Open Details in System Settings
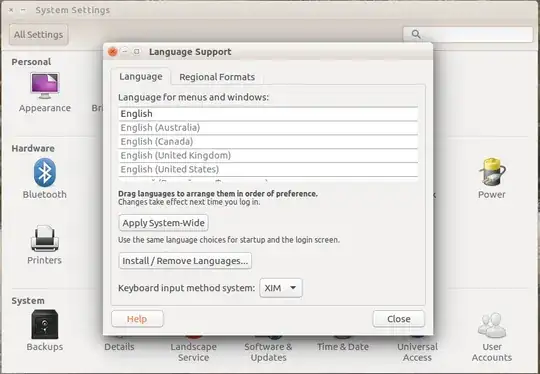The image size is (540, 374). tap(119, 346)
